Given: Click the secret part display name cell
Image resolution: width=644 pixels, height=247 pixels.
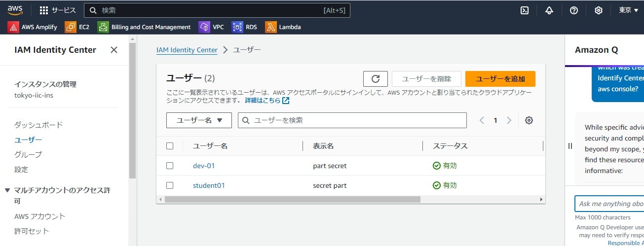Looking at the screenshot, I should [330, 185].
